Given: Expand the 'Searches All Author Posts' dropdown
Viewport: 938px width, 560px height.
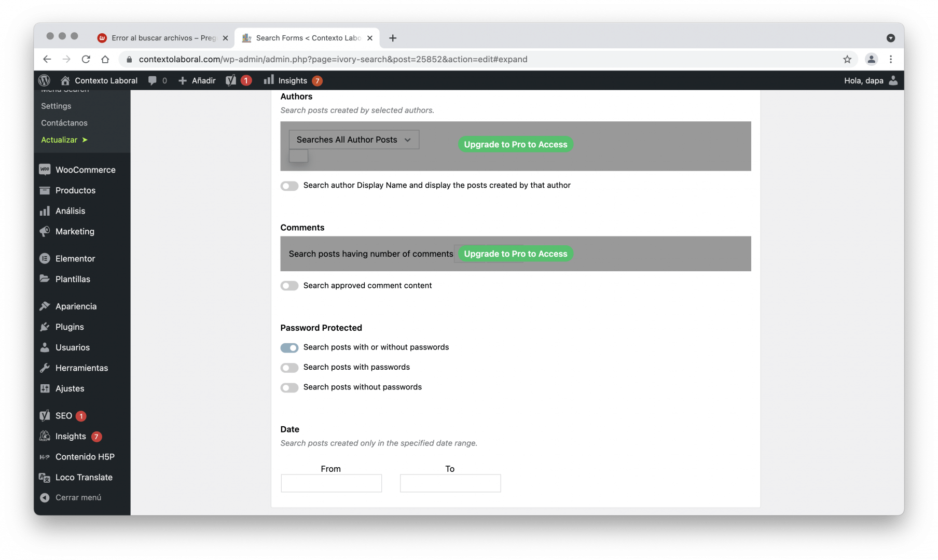Looking at the screenshot, I should pyautogui.click(x=354, y=139).
